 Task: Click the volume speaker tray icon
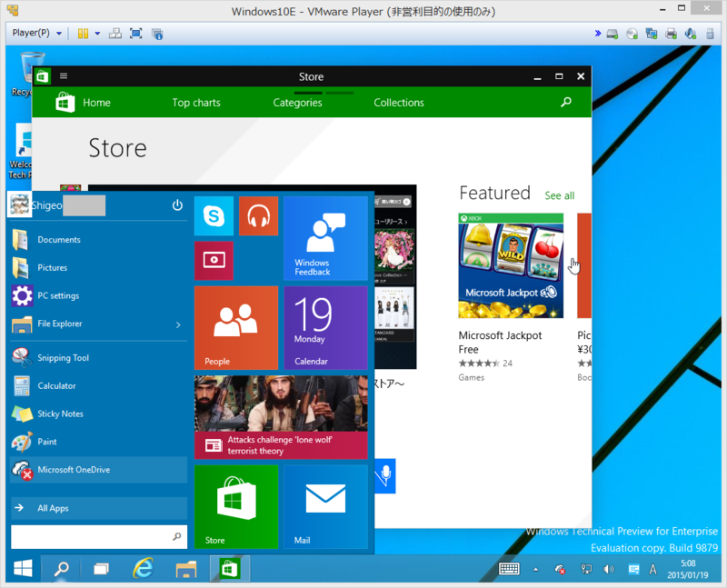[609, 569]
